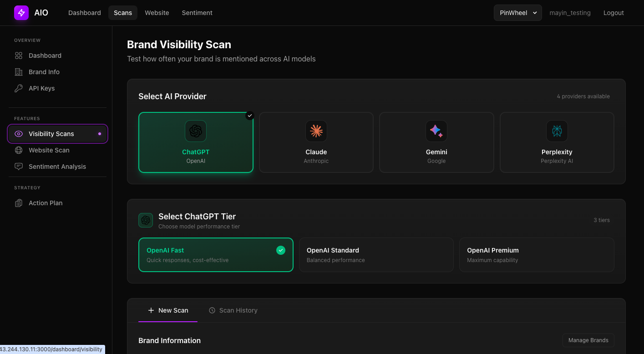Image resolution: width=644 pixels, height=354 pixels.
Task: Click the Claude Anthropic starburst icon
Action: tap(316, 131)
